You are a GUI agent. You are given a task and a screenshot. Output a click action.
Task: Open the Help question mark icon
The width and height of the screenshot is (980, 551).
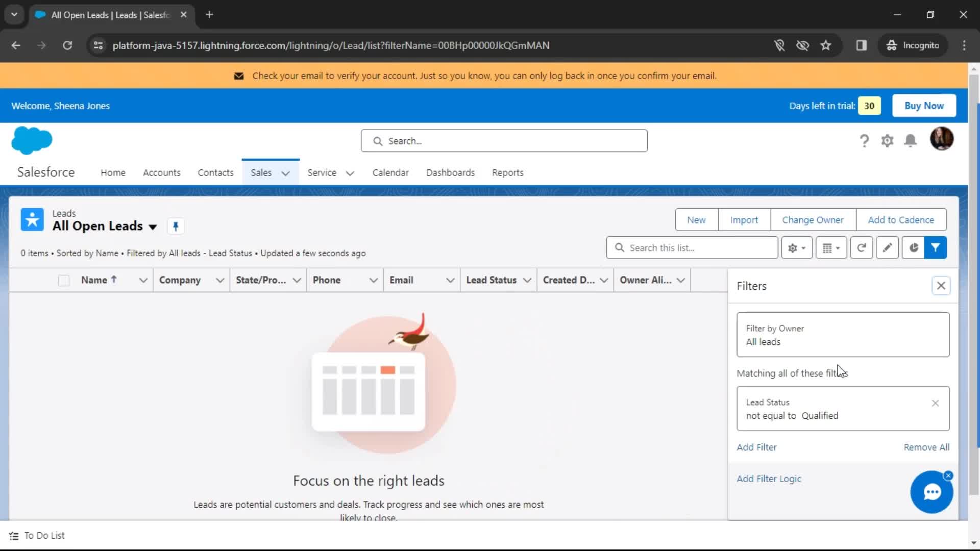(x=864, y=140)
